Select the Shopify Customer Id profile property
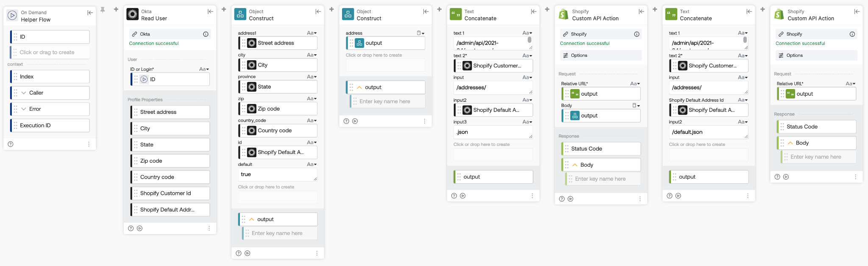 [x=170, y=193]
